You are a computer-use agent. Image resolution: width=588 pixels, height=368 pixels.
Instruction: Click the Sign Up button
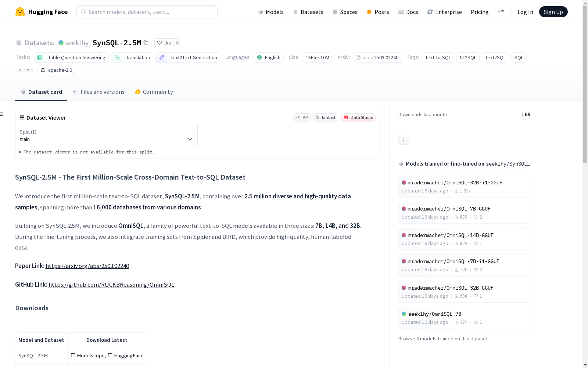[553, 12]
